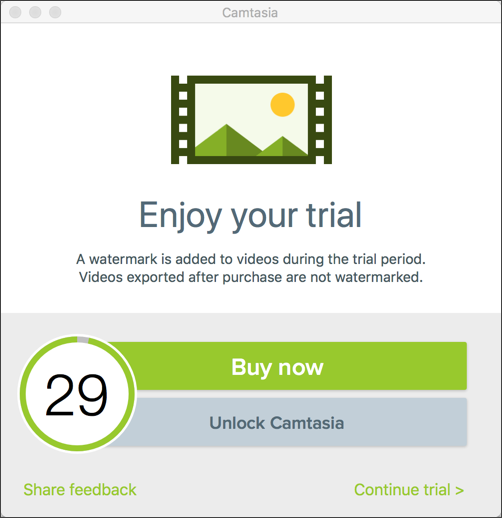The image size is (502, 518).
Task: Click the Videos exported after purchase sentence
Action: tap(251, 277)
